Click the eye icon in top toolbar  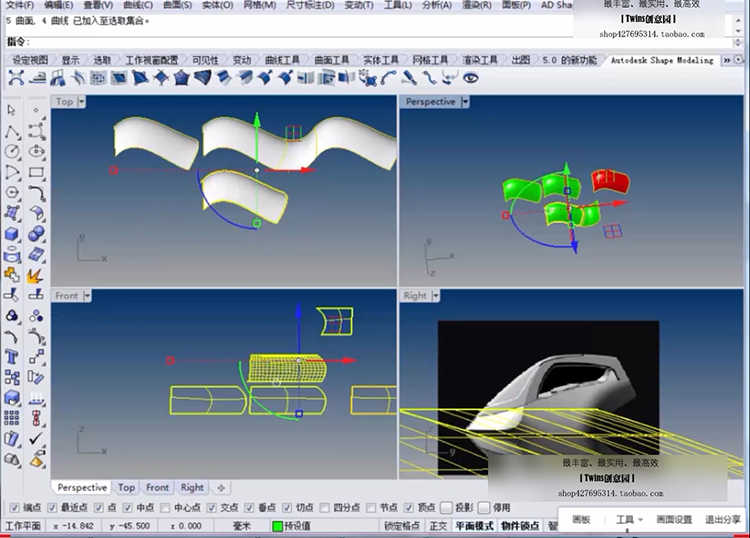coord(471,78)
